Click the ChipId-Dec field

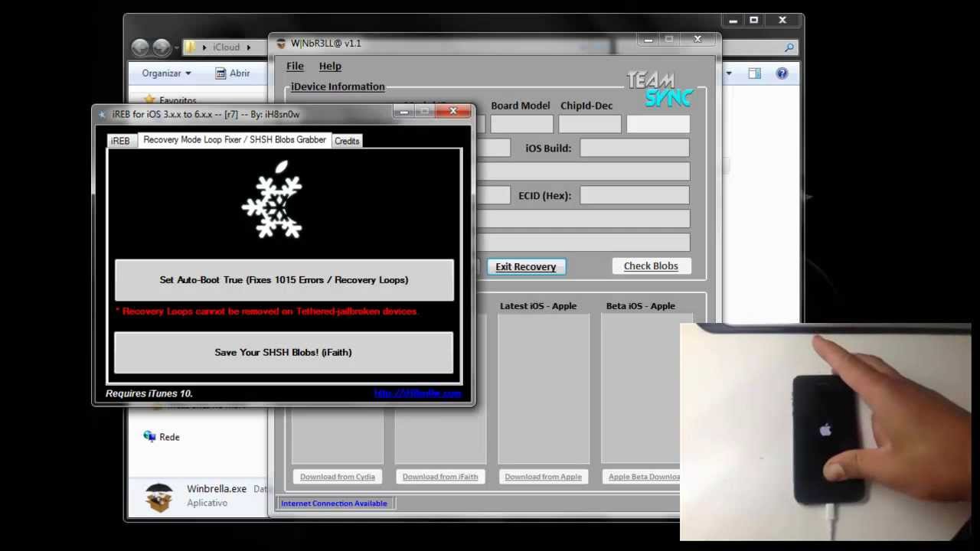pos(590,124)
